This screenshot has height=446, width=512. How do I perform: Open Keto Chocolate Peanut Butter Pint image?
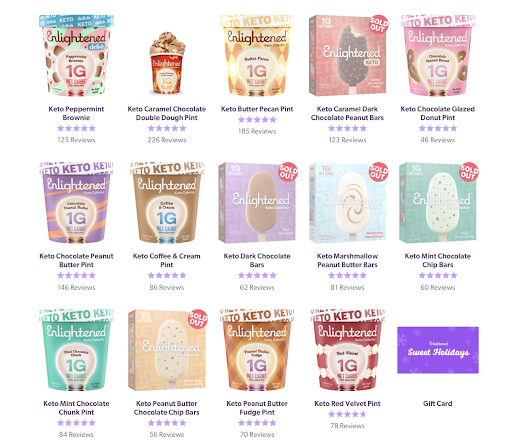pos(76,203)
